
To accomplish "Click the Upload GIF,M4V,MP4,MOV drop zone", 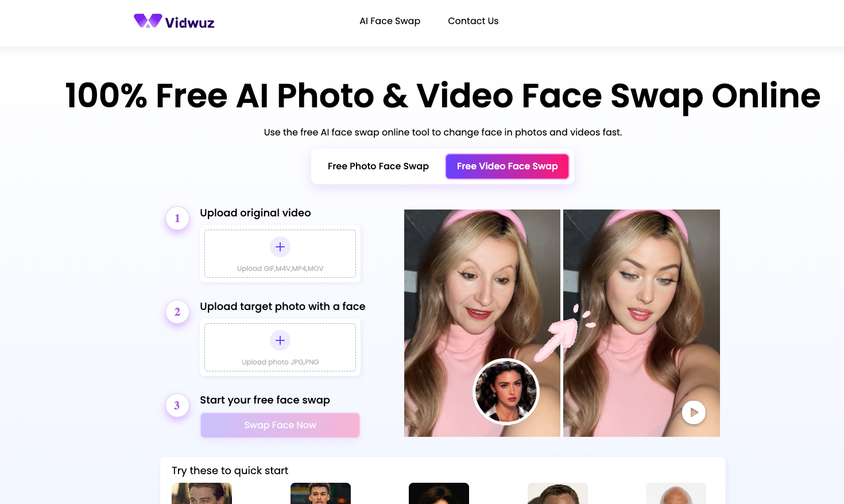I will [280, 254].
